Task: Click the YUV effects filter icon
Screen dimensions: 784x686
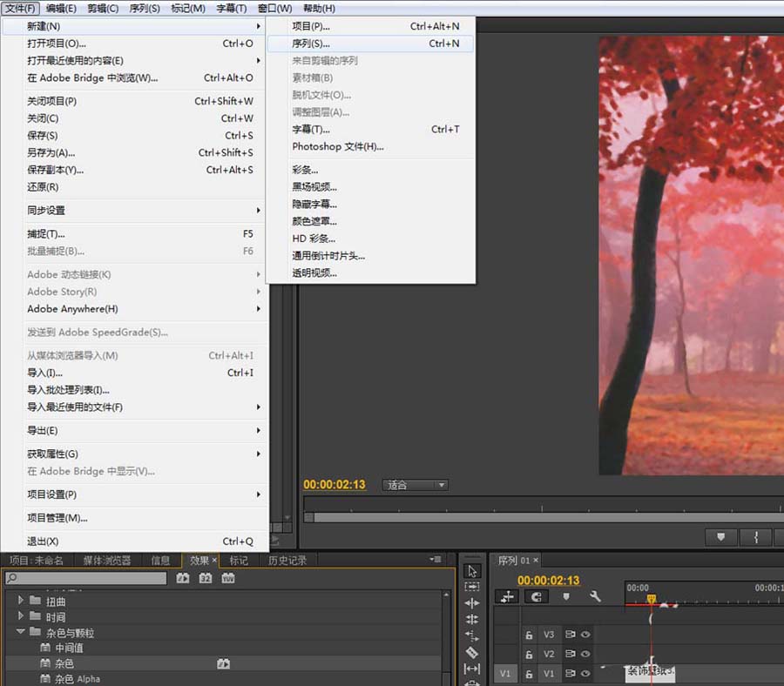Action: 227,578
